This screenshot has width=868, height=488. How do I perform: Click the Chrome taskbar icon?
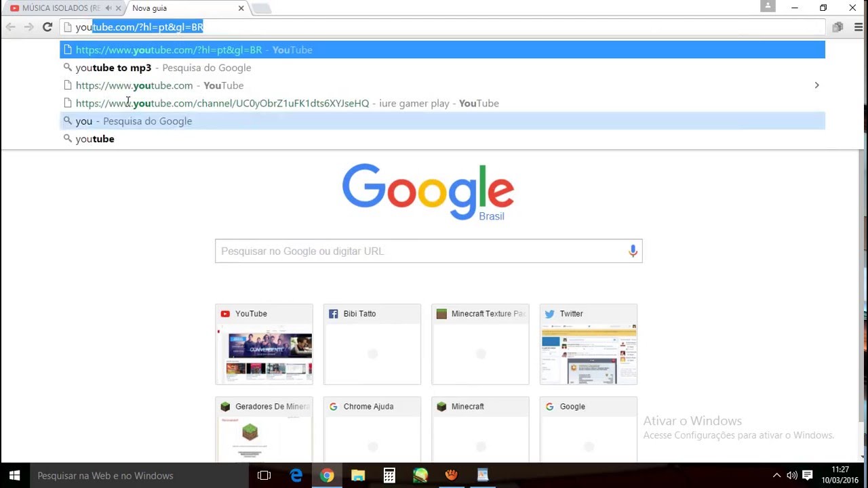coord(328,475)
